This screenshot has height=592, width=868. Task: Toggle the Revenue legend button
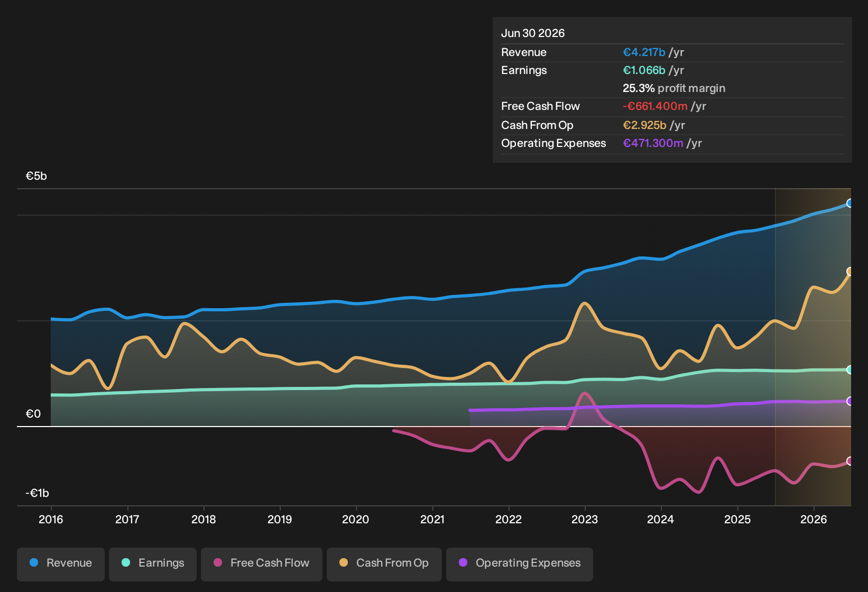(x=61, y=563)
